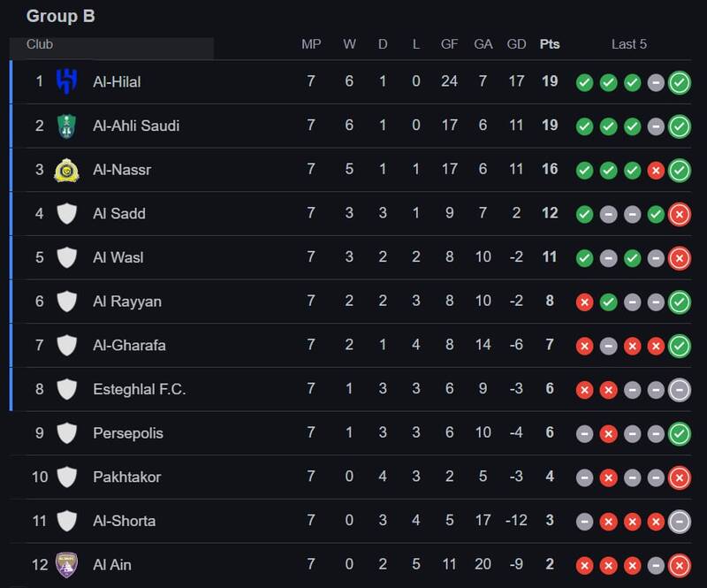Click the Last 5 column header
Screen dimensions: 707x588
point(629,44)
